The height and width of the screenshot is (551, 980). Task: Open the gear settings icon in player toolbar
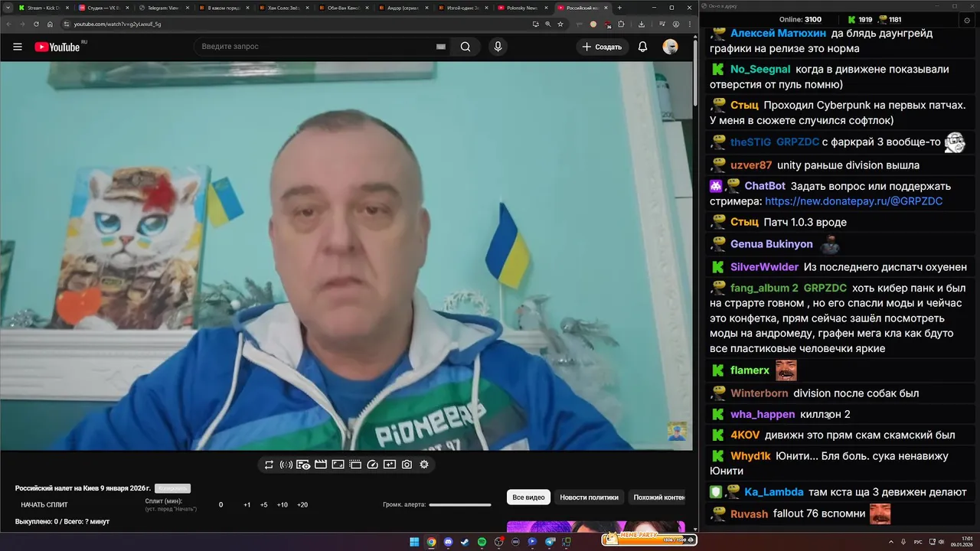point(424,465)
